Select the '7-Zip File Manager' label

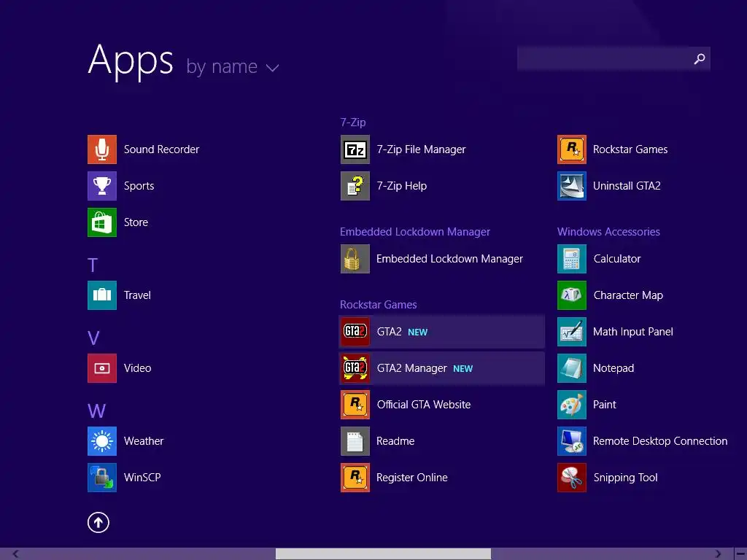(421, 149)
